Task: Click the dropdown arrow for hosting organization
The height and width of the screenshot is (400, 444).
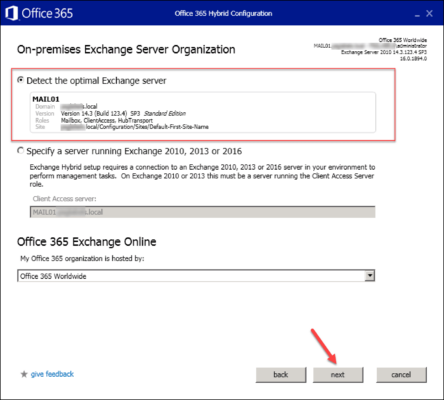Action: (370, 276)
